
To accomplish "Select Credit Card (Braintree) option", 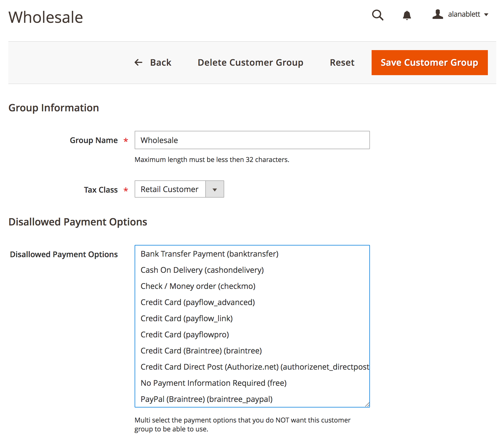I will click(252, 351).
